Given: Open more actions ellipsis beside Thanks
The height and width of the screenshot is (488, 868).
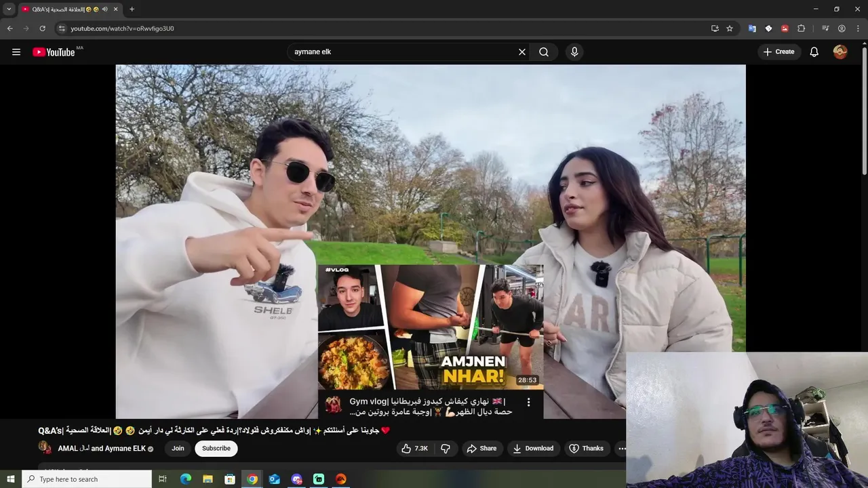Looking at the screenshot, I should 622,448.
